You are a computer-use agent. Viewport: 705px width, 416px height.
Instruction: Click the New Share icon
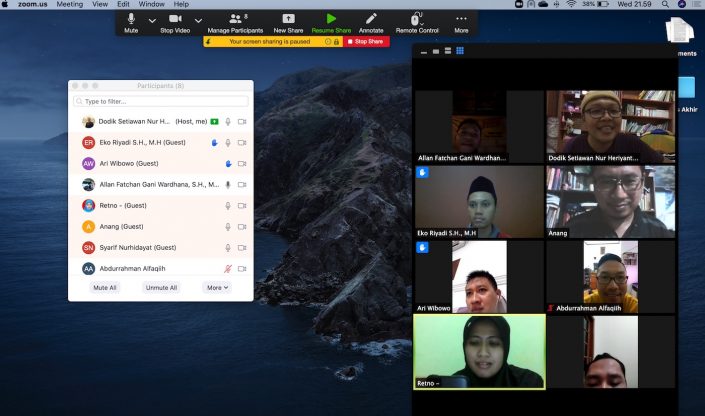point(288,19)
